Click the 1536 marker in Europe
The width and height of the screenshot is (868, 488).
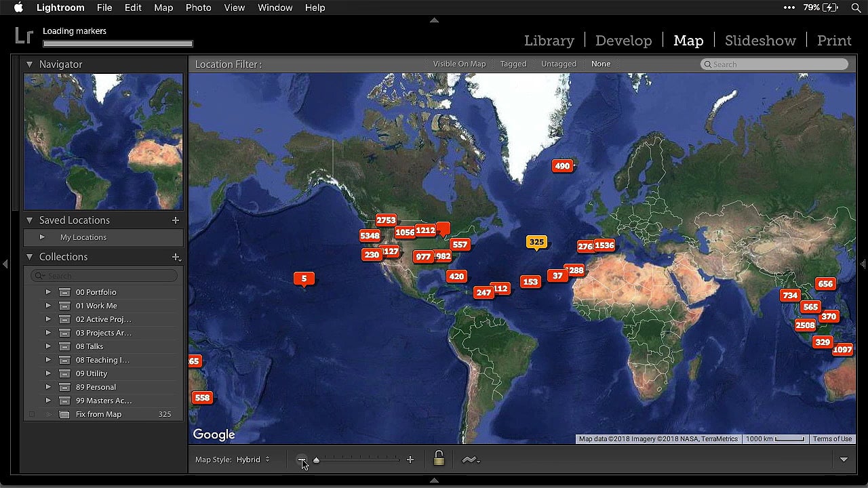point(604,245)
